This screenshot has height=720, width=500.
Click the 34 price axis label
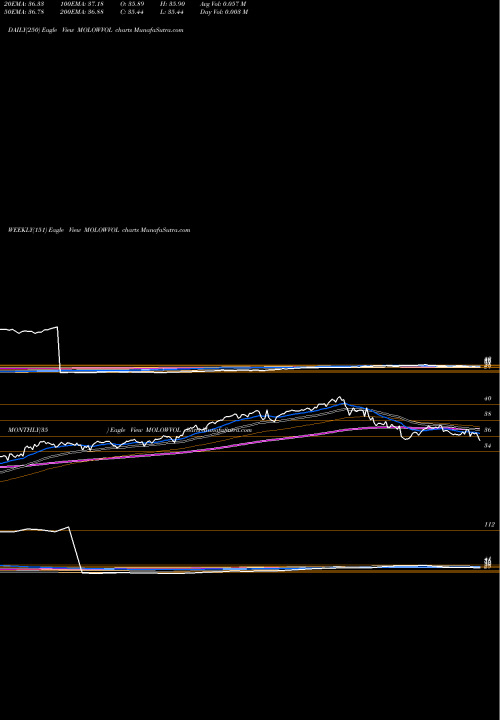click(488, 445)
